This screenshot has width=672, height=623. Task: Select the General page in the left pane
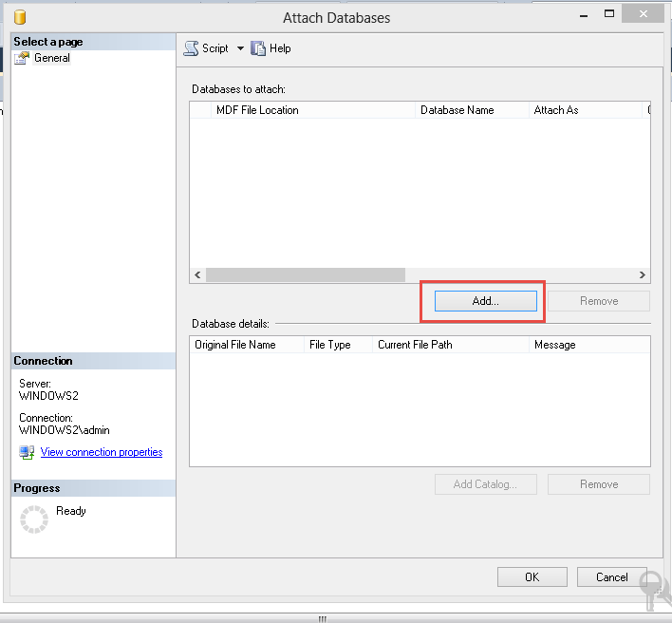click(51, 58)
